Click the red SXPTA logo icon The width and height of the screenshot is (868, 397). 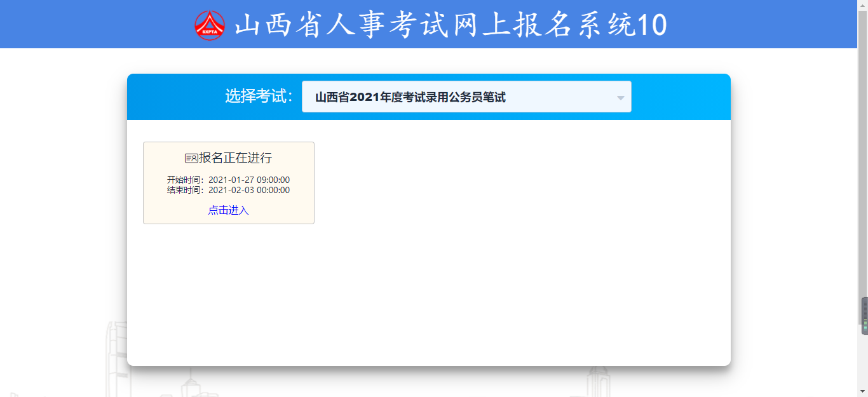(x=210, y=25)
